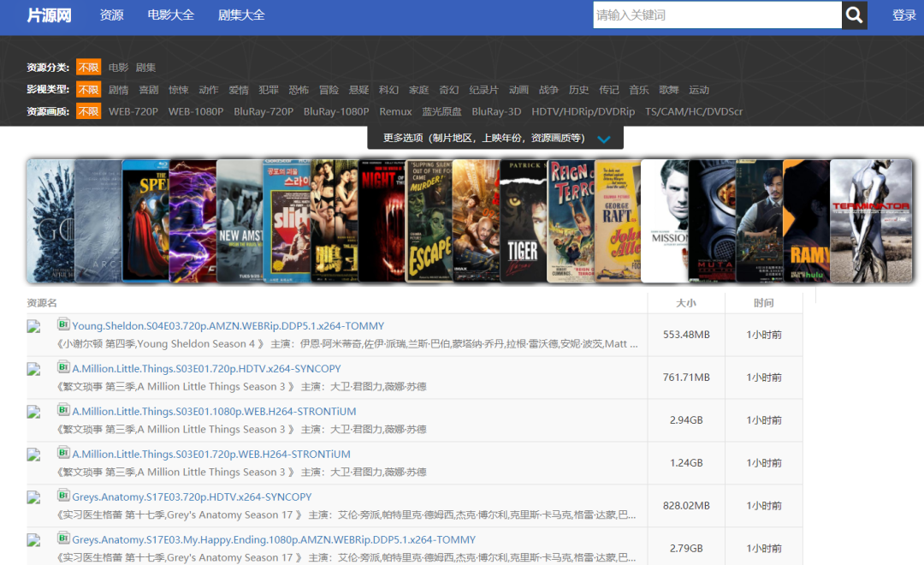Select 不限 in the 资源分类 row
This screenshot has height=565, width=924.
[x=88, y=68]
